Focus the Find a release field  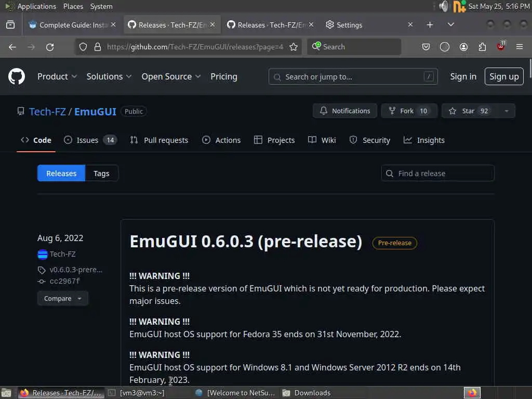[437, 174]
